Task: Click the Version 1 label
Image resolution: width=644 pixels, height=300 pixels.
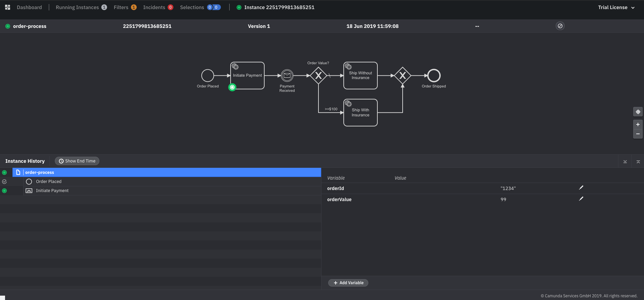Action: [x=259, y=26]
